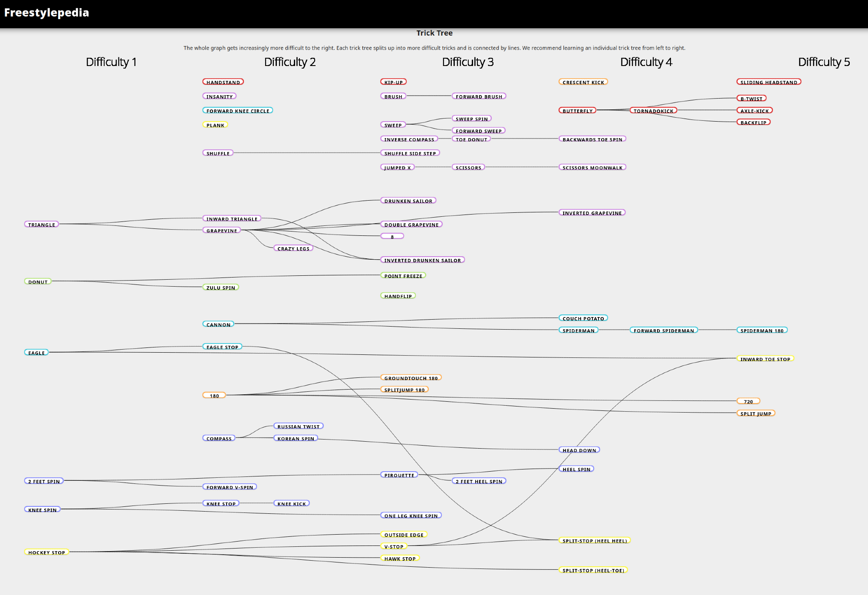Open the Scissors Moonwalk node
The height and width of the screenshot is (595, 868).
click(x=592, y=168)
